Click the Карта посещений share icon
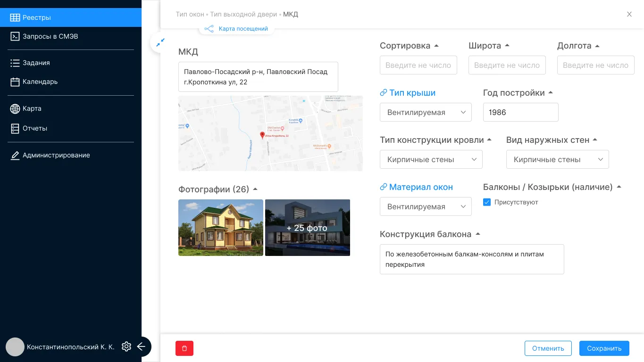Image resolution: width=644 pixels, height=362 pixels. tap(209, 29)
